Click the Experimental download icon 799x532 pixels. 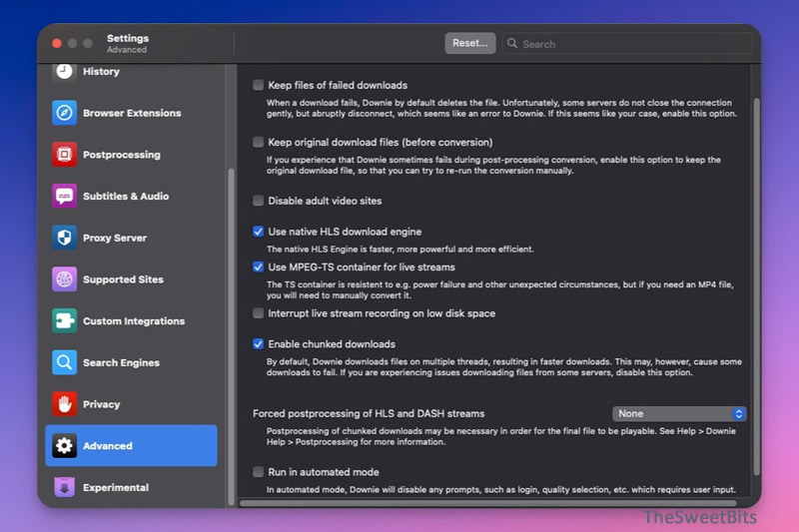tap(64, 487)
